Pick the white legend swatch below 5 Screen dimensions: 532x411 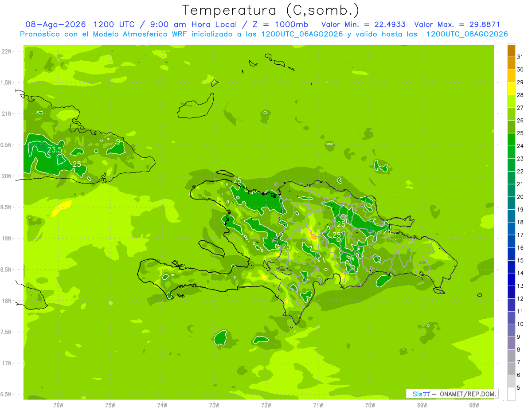[x=511, y=394]
